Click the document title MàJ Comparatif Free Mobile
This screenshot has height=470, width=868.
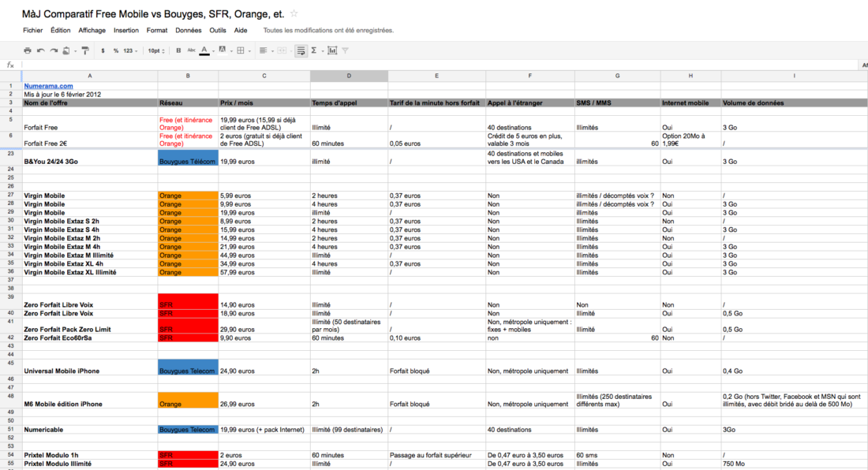(153, 14)
